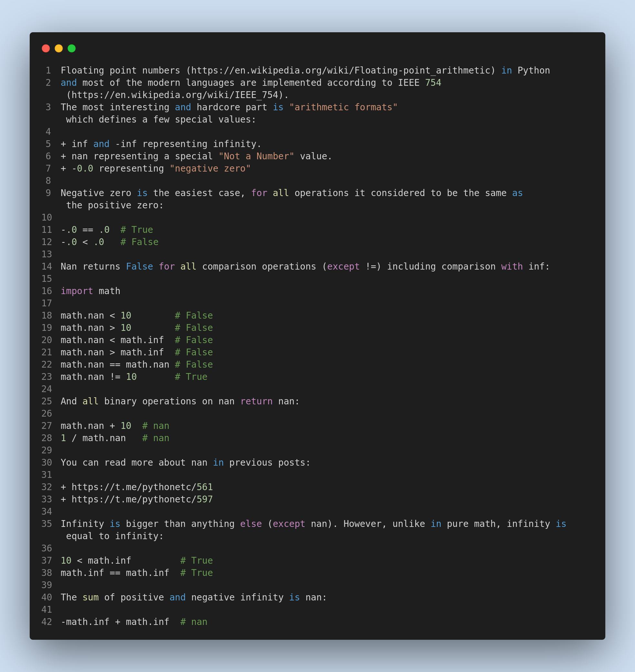635x672 pixels.
Task: Click the word 'sum' on line 40
Action: [90, 597]
